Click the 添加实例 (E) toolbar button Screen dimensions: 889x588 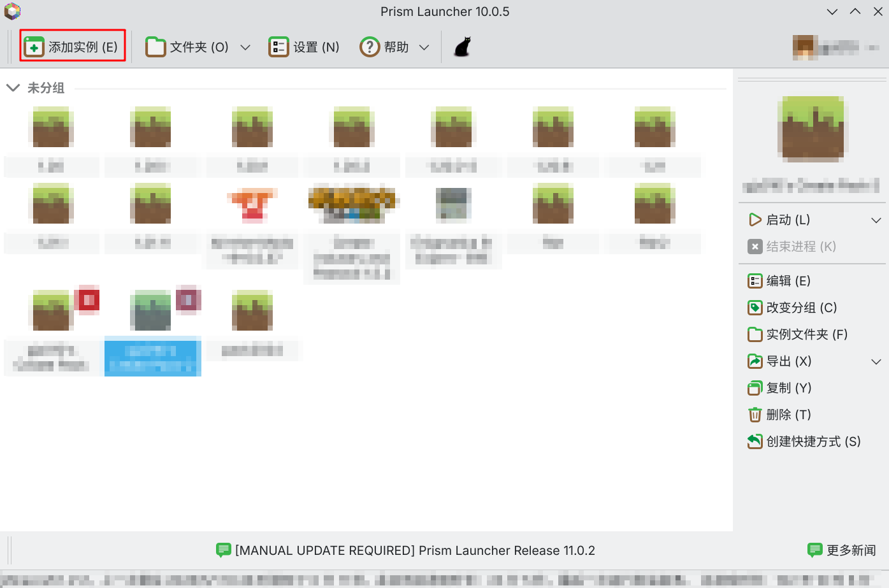pos(72,47)
